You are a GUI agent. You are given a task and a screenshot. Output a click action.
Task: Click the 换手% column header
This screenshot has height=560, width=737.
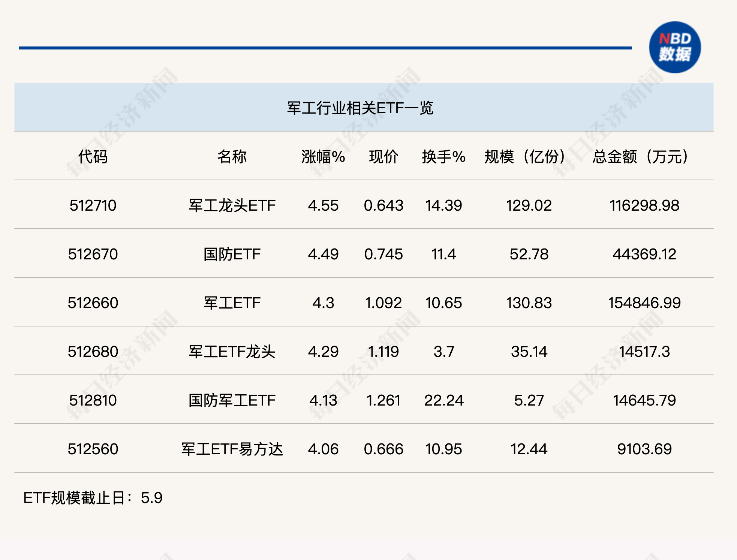pos(443,156)
